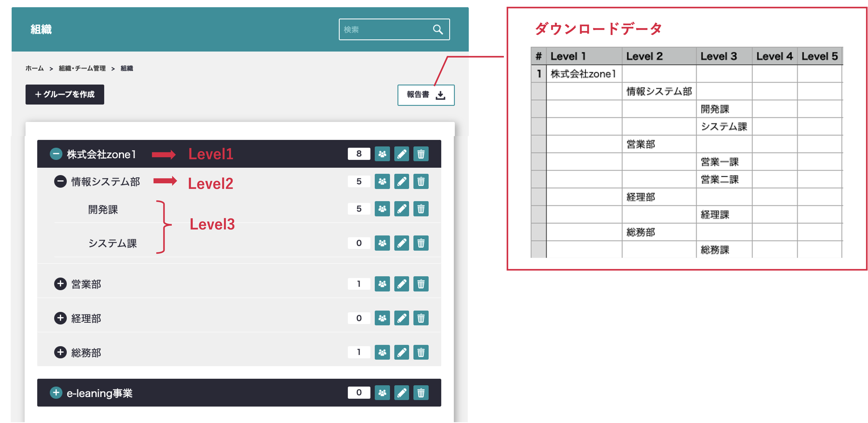Image resolution: width=868 pixels, height=423 pixels.
Task: Expand the e-leaning事業 group
Action: point(56,392)
